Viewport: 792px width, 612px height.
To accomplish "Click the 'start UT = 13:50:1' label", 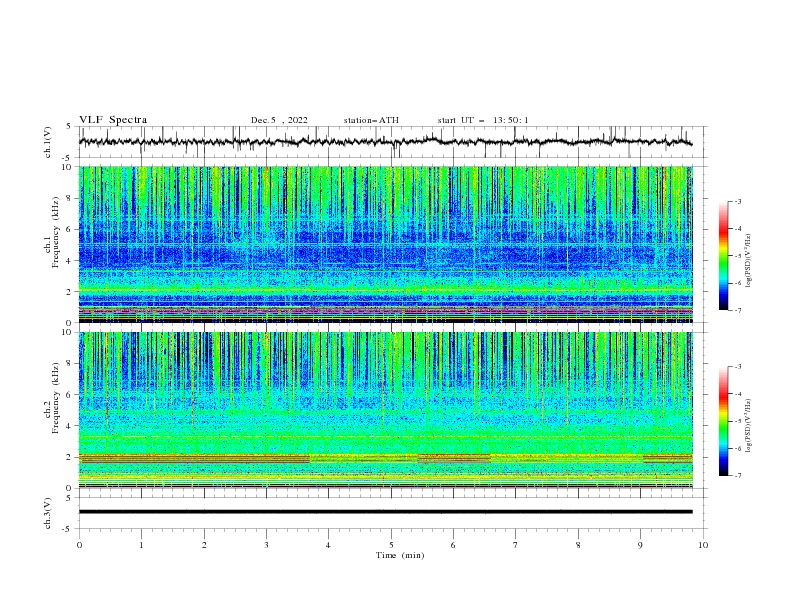I will [483, 120].
